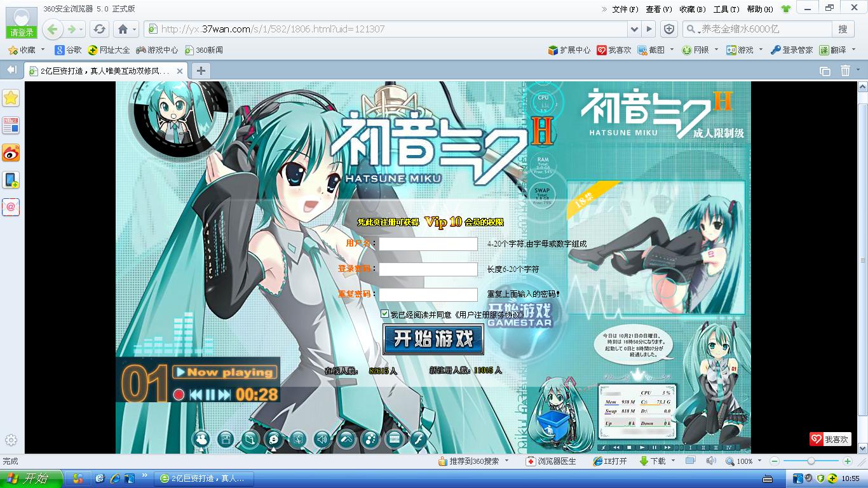The width and height of the screenshot is (868, 488).
Task: Click the floating 我喜欢 heart button
Action: click(830, 439)
